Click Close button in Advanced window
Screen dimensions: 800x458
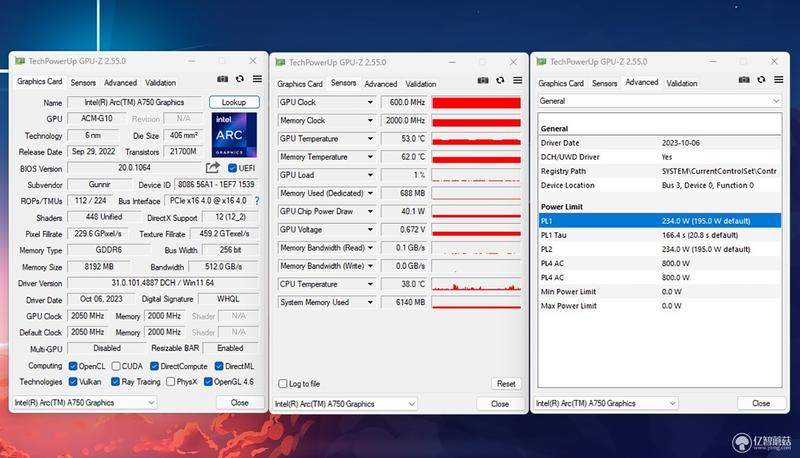pos(761,403)
